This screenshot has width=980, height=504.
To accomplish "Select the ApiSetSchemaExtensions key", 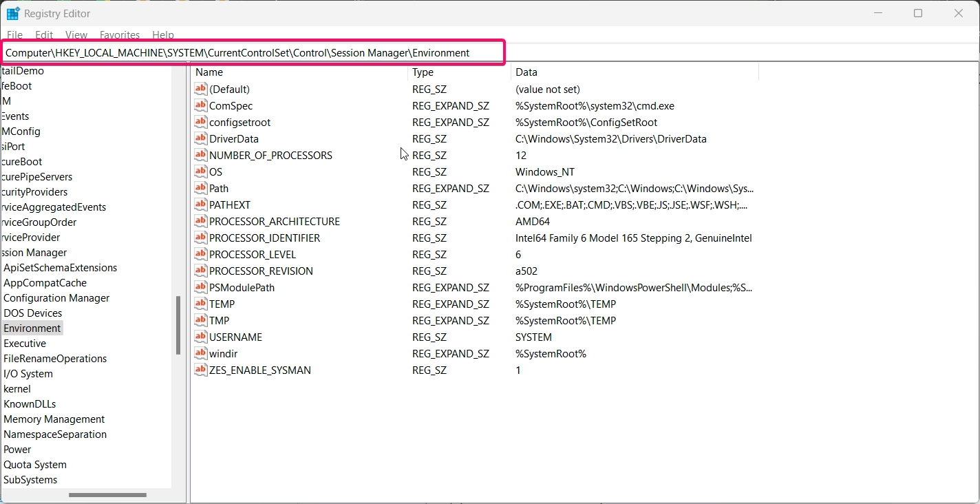I will [61, 268].
